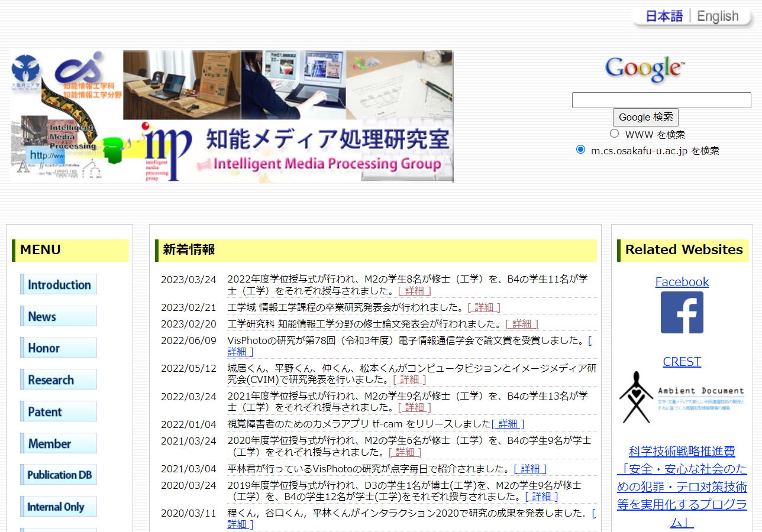Open the Internal Only section
The image size is (762, 532).
59,507
